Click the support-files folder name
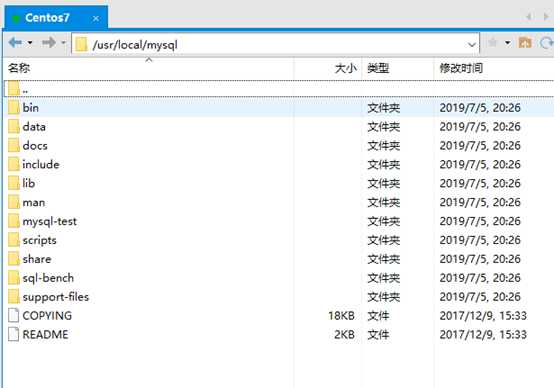Image resolution: width=554 pixels, height=388 pixels. 56,297
